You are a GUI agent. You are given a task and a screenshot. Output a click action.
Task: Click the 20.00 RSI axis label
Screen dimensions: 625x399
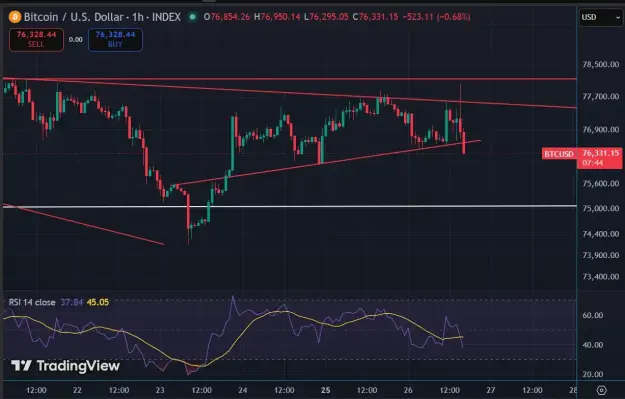point(593,374)
